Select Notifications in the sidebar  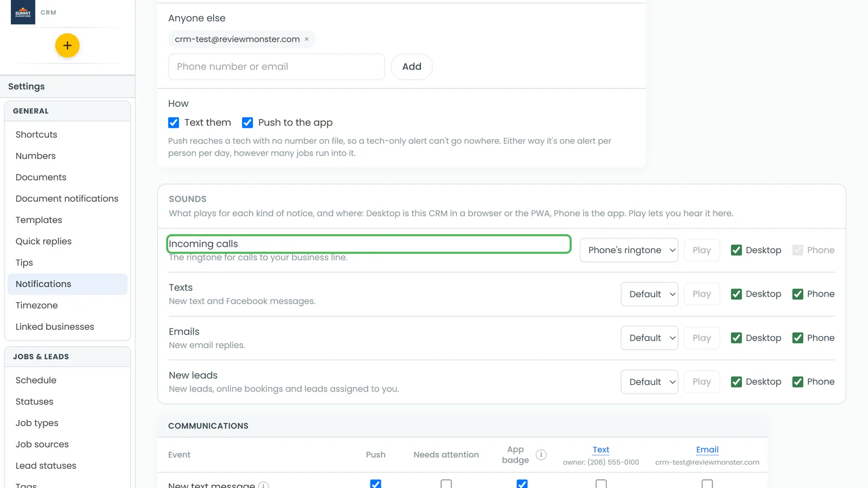click(x=67, y=284)
